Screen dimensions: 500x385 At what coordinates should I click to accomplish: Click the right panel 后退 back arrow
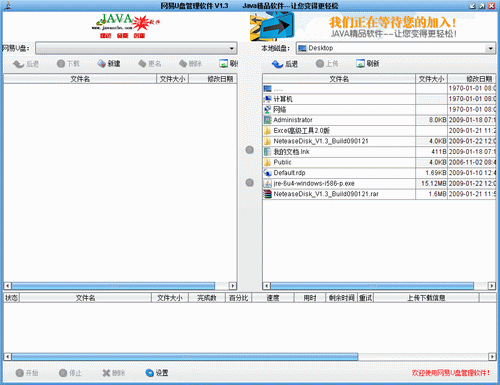[277, 64]
